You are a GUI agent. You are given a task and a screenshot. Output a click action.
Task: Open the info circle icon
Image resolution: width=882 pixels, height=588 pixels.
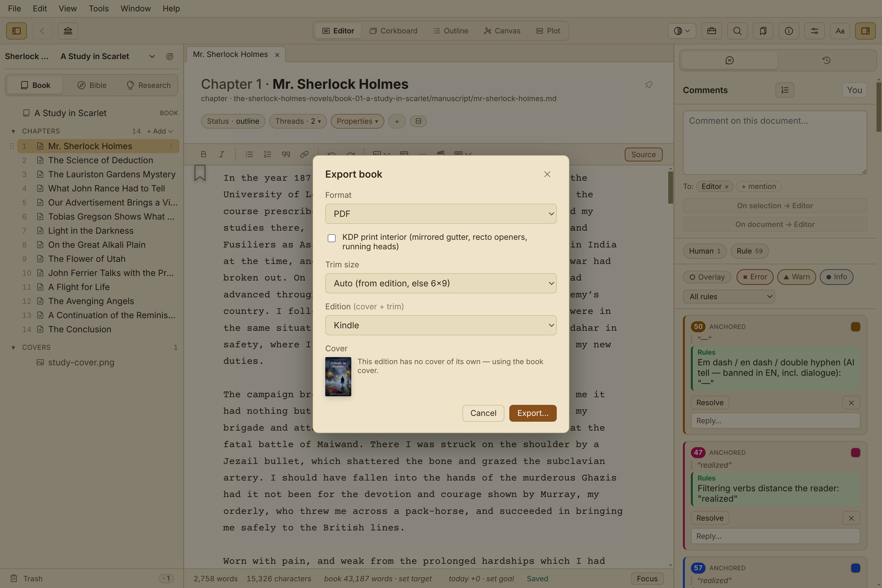(789, 31)
